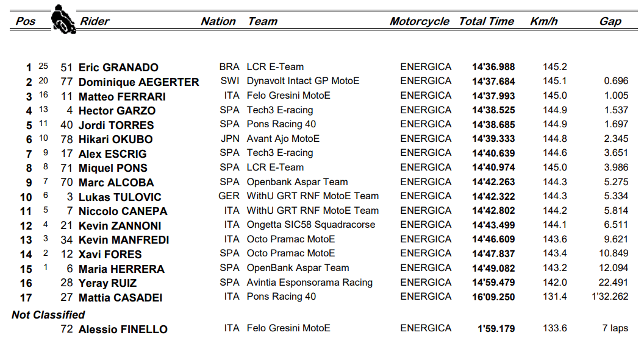Click the Total Time column header
644x349 pixels.
point(487,21)
